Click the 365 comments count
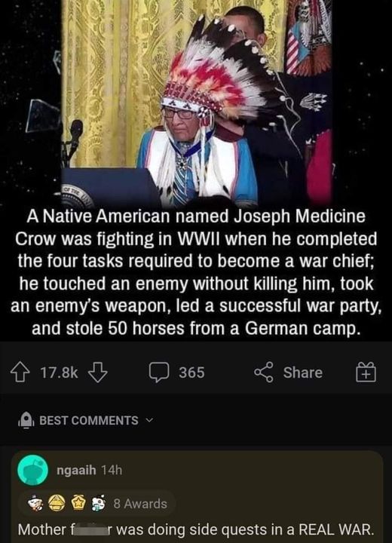Screen dimensions: 392x543 pyautogui.click(x=191, y=373)
